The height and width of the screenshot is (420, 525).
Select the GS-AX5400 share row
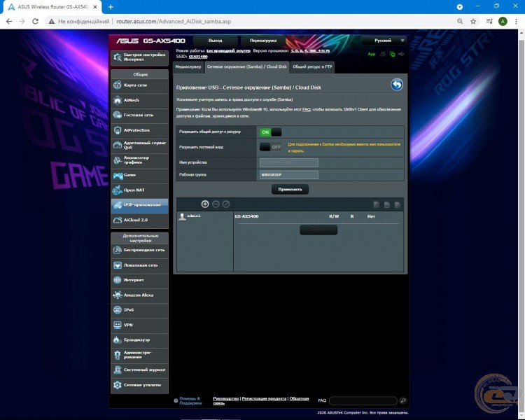click(246, 216)
